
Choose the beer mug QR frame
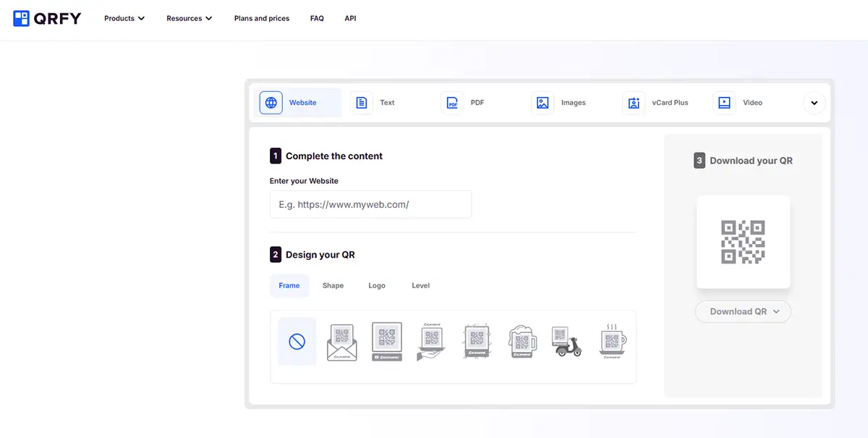522,342
